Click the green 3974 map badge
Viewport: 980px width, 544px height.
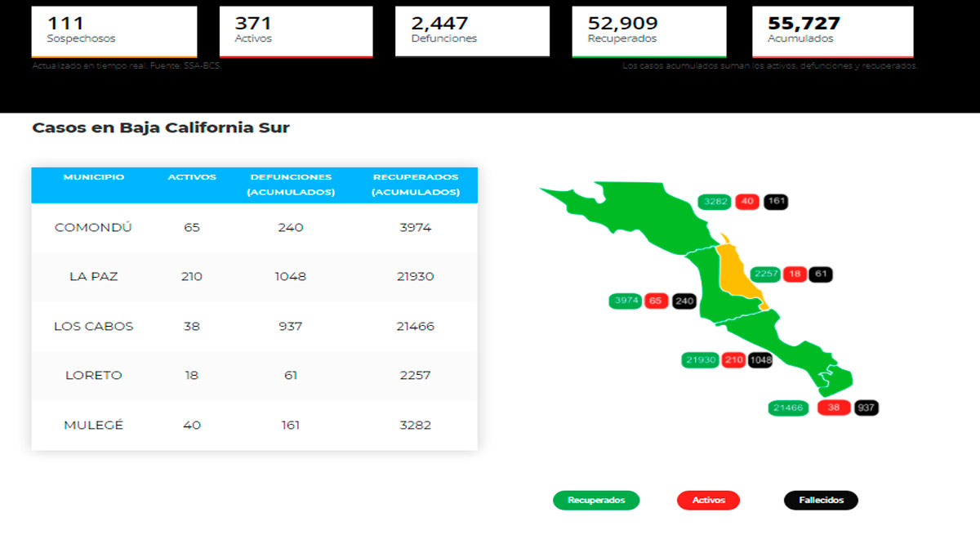(626, 301)
